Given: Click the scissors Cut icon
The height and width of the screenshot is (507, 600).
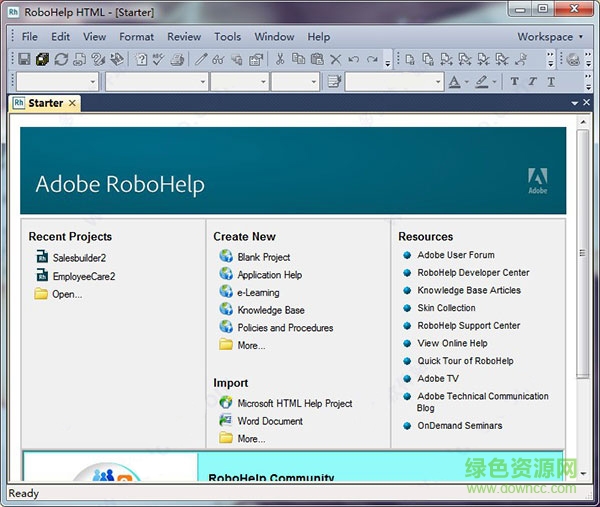Looking at the screenshot, I should click(280, 60).
